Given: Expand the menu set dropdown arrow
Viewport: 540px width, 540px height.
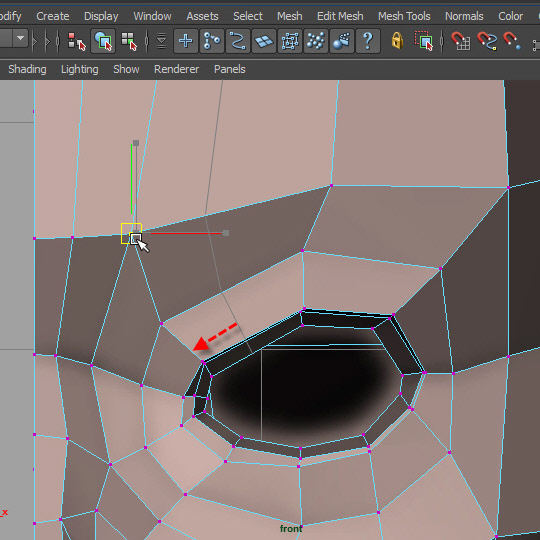Looking at the screenshot, I should [20, 39].
